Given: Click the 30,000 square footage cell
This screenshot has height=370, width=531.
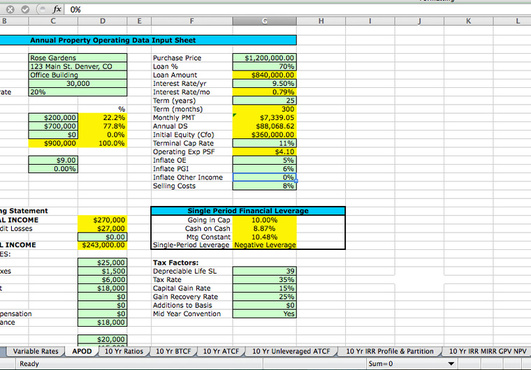Looking at the screenshot, I should 78,83.
